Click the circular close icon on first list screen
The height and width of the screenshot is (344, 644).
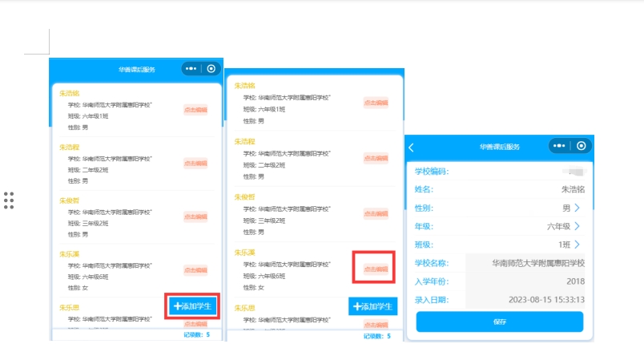coord(211,69)
